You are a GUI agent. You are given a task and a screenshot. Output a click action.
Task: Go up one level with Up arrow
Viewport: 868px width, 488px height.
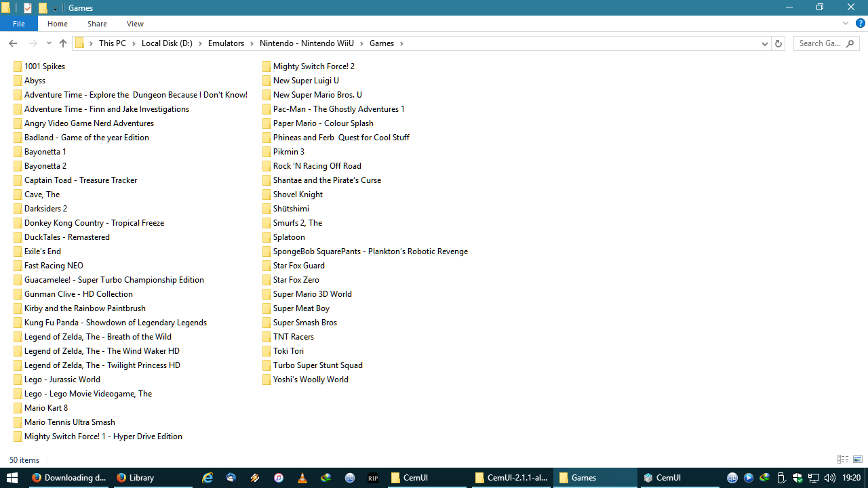63,43
